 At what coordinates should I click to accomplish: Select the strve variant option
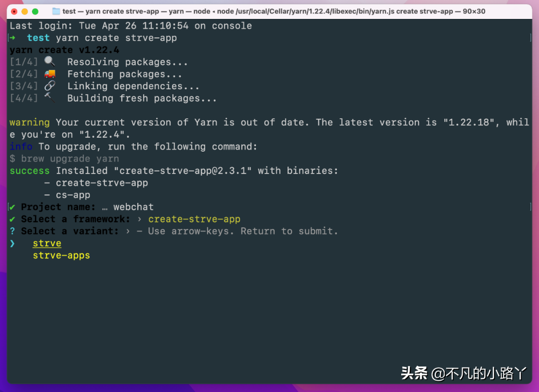pyautogui.click(x=46, y=243)
